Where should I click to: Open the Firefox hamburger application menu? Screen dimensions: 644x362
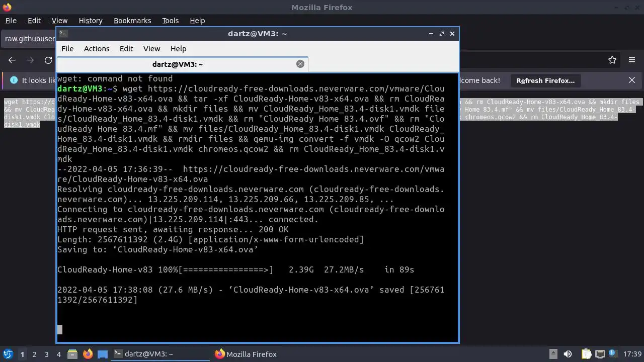coord(632,60)
